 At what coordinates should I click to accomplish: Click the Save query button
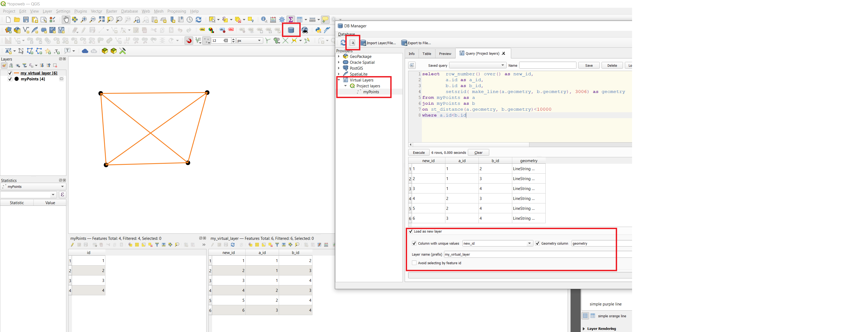[589, 66]
